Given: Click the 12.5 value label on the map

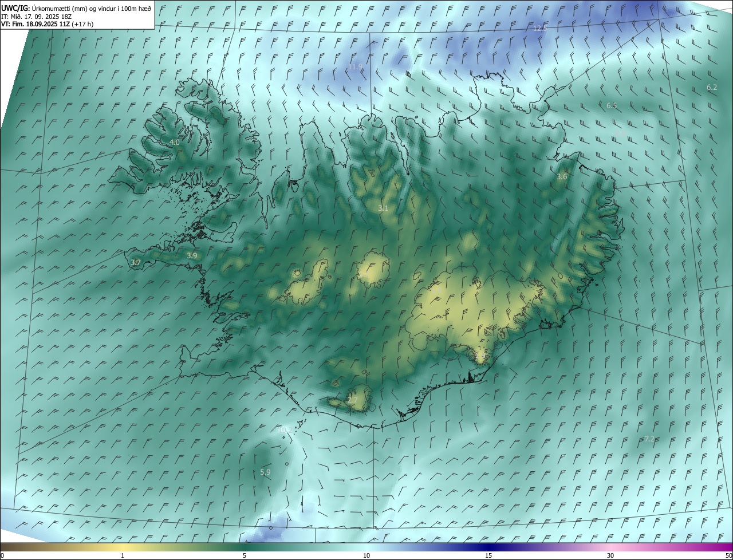Looking at the screenshot, I should click(540, 28).
